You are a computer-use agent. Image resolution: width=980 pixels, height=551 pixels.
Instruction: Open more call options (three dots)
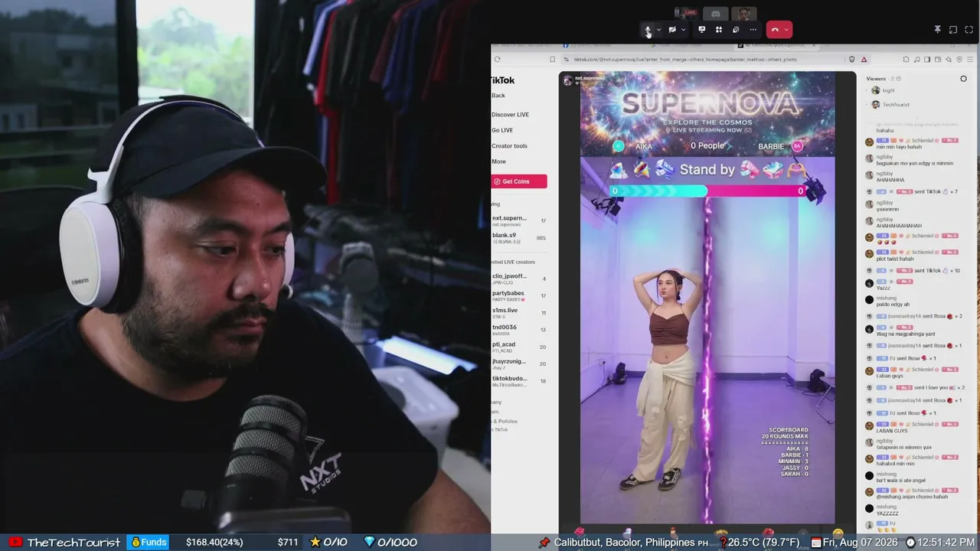point(753,30)
